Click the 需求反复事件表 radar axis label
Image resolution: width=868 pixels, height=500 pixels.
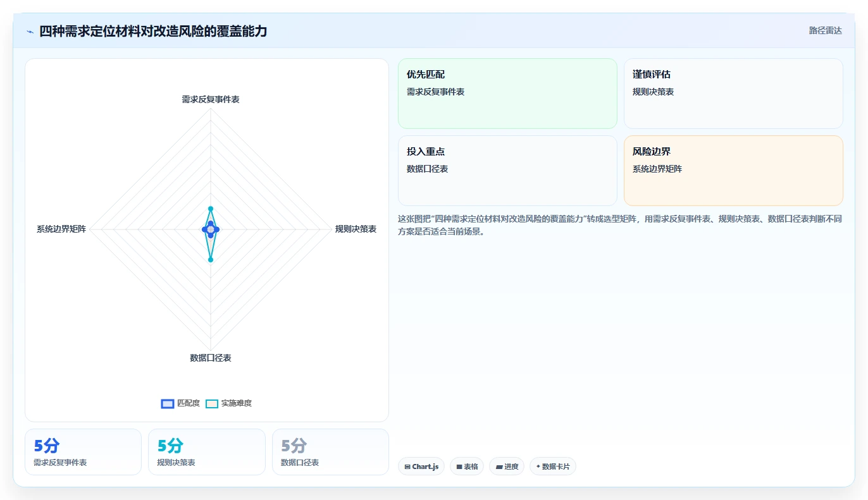(211, 99)
